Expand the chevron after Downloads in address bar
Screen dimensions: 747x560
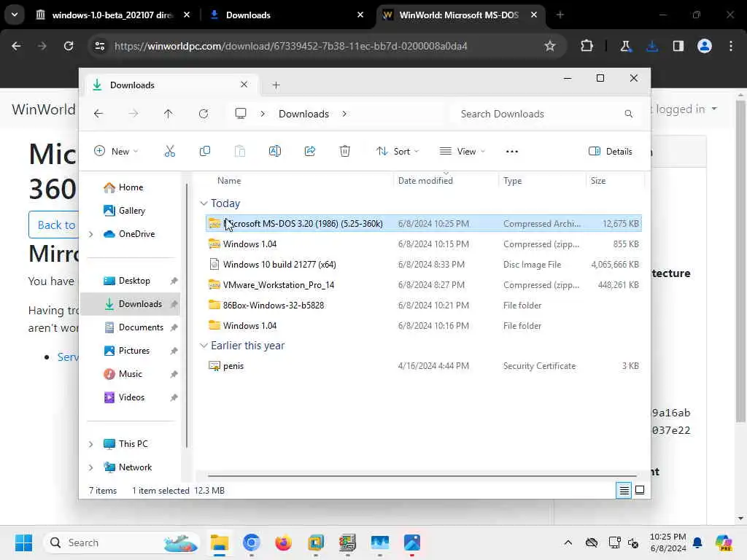coord(344,114)
